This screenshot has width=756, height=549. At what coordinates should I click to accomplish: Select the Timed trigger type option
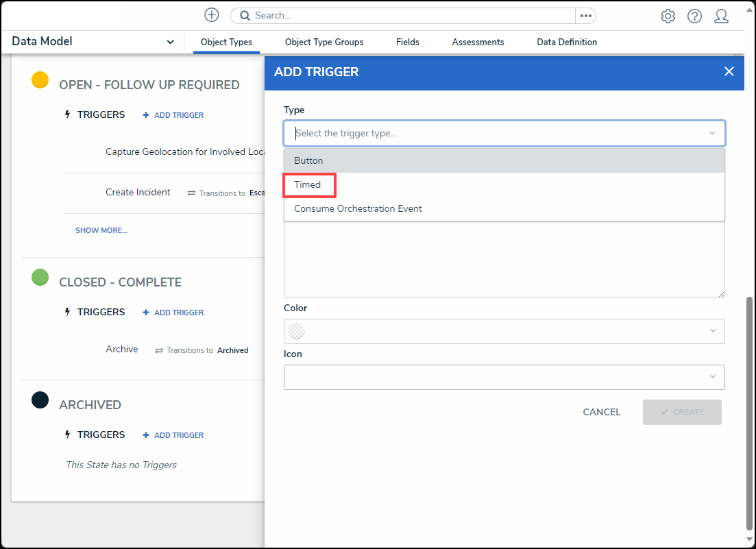pyautogui.click(x=308, y=184)
